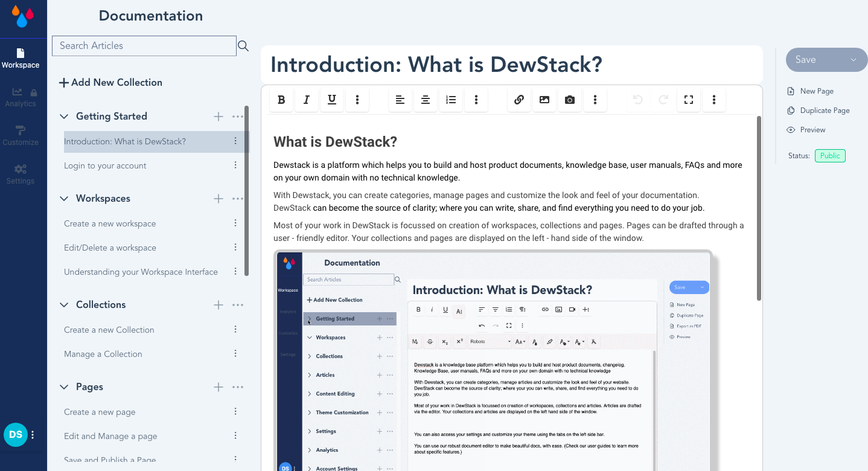
Task: Open options dots for 'Edit and Manage a page'
Action: (x=235, y=436)
